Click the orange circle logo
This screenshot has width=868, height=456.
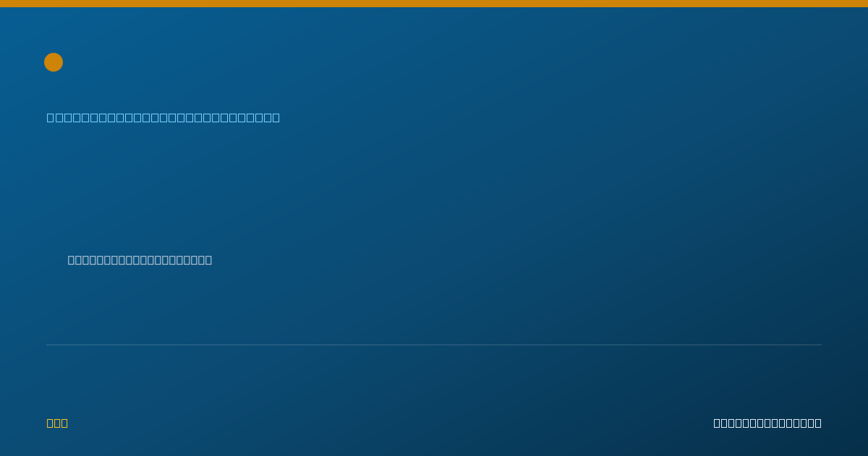[54, 62]
